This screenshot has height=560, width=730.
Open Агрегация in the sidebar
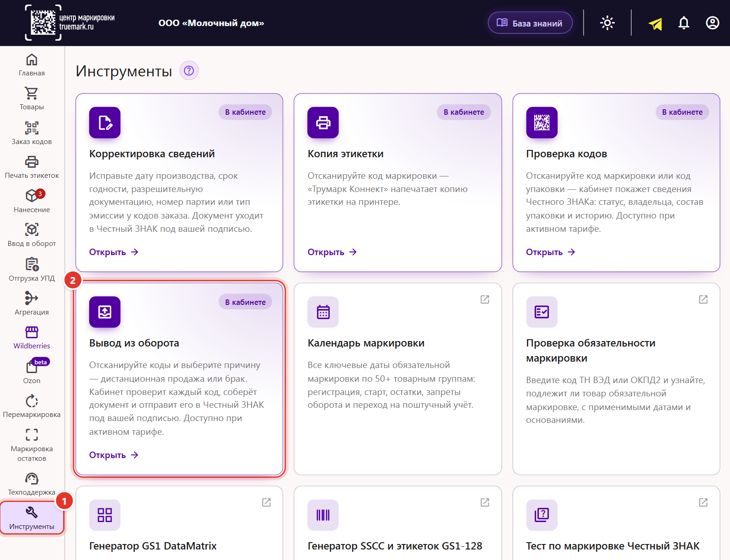(x=32, y=304)
